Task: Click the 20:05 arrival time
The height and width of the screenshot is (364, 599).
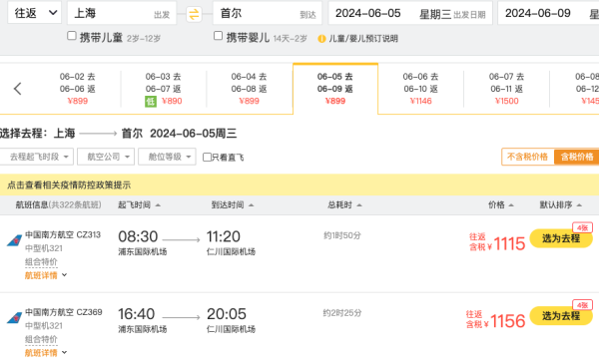Action: pyautogui.click(x=227, y=314)
